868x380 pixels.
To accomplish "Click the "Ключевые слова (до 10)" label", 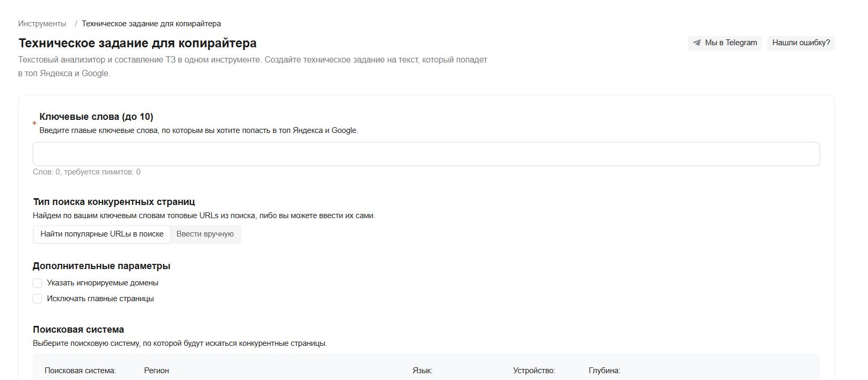I will (x=96, y=117).
